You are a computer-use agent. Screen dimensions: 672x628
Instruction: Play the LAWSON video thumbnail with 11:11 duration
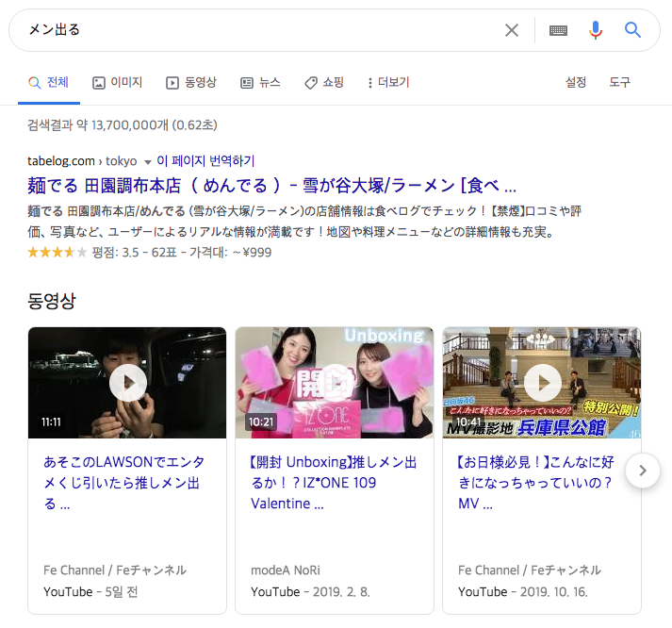(x=127, y=383)
